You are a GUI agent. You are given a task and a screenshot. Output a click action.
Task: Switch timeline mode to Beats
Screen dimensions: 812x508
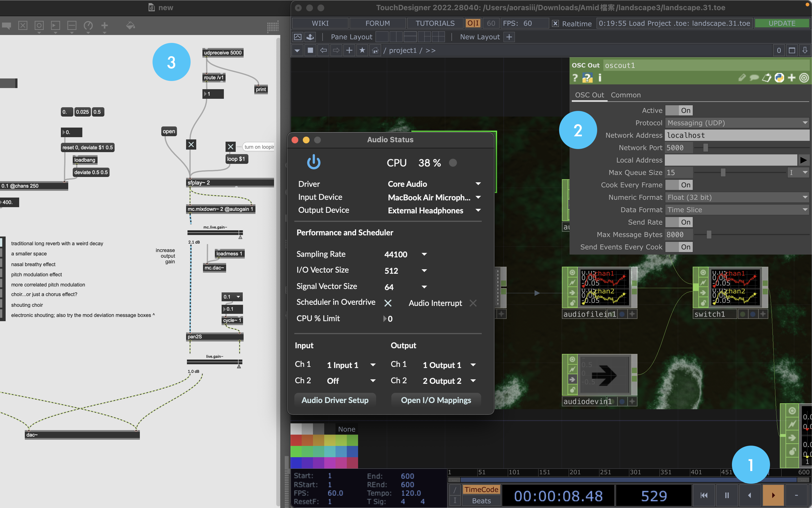(481, 501)
